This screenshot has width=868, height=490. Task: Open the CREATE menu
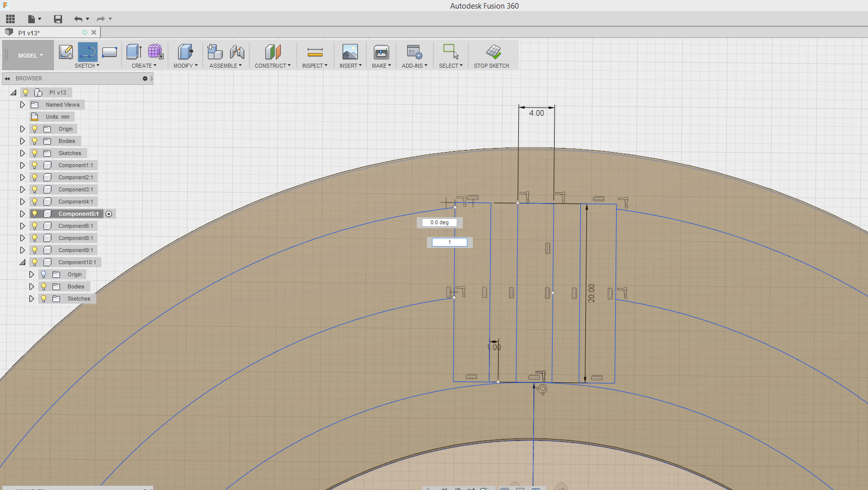tap(144, 66)
